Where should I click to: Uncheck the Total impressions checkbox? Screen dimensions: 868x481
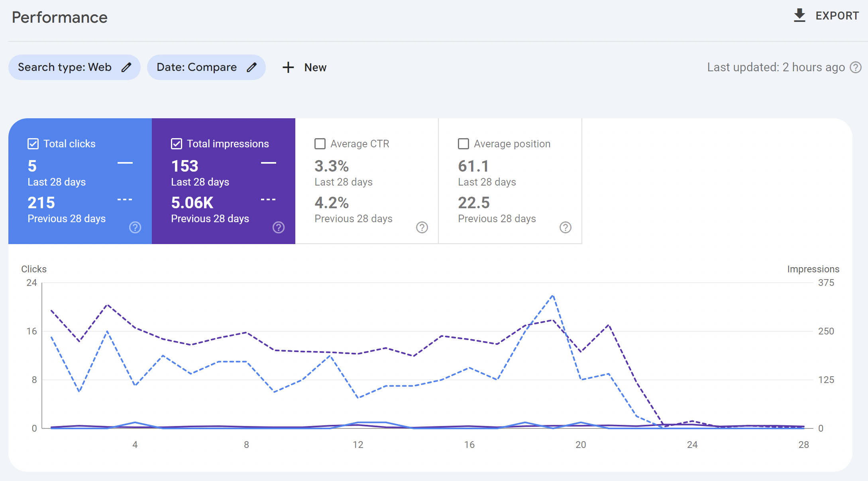coord(177,144)
